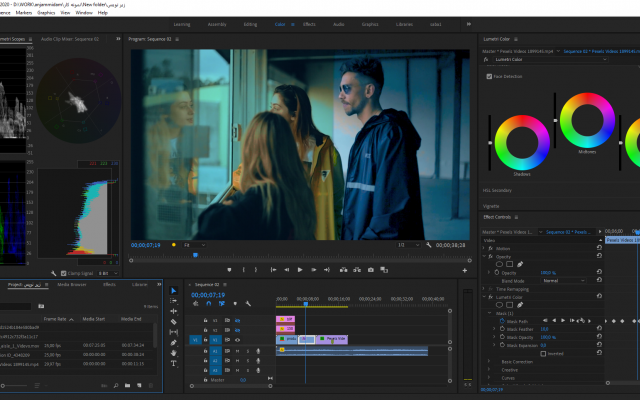Image resolution: width=640 pixels, height=400 pixels.
Task: Open HSL Secondary section
Action: [497, 190]
